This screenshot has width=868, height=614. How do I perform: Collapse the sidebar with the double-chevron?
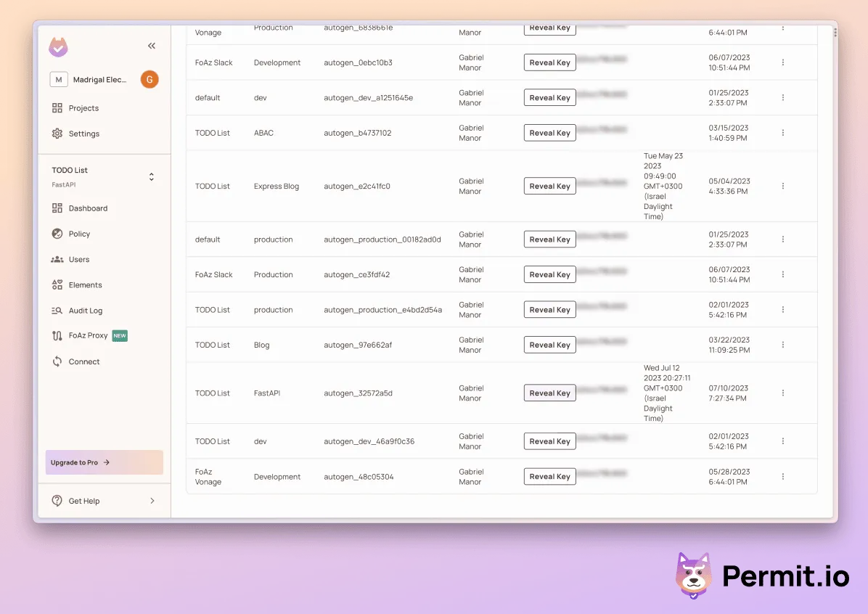[x=152, y=45]
